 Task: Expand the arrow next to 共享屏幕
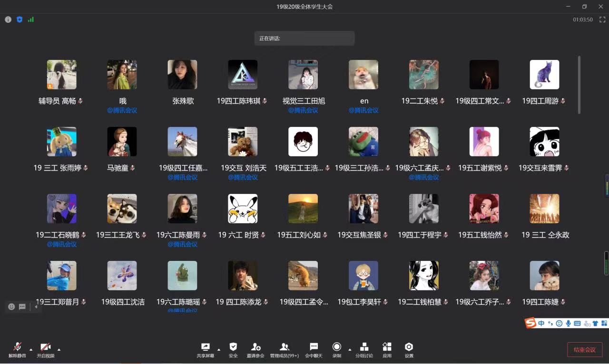(219, 349)
